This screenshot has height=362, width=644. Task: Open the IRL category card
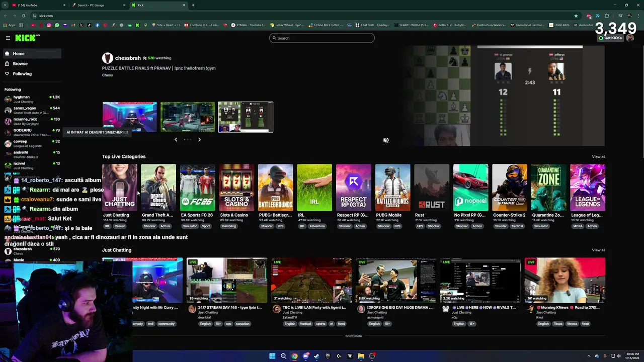click(x=314, y=188)
